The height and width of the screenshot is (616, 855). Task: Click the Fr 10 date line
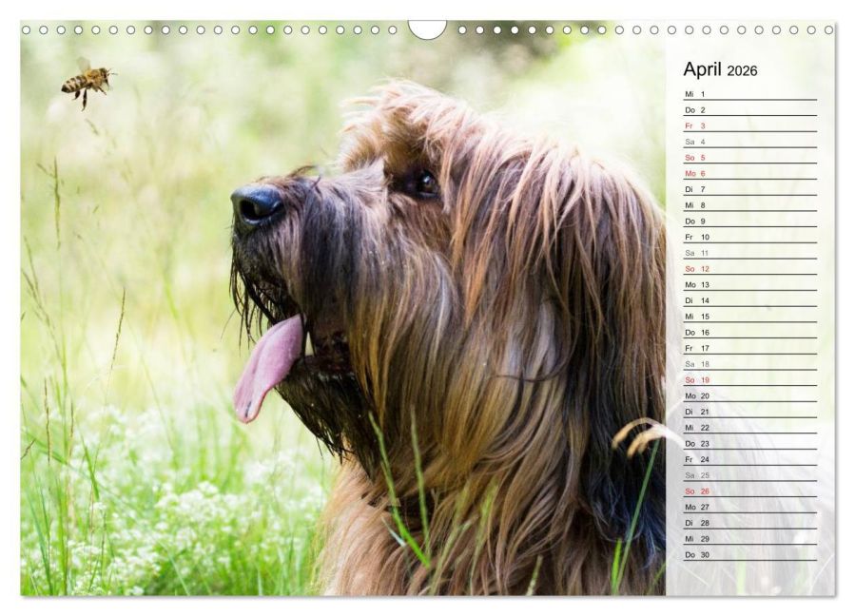pos(750,237)
